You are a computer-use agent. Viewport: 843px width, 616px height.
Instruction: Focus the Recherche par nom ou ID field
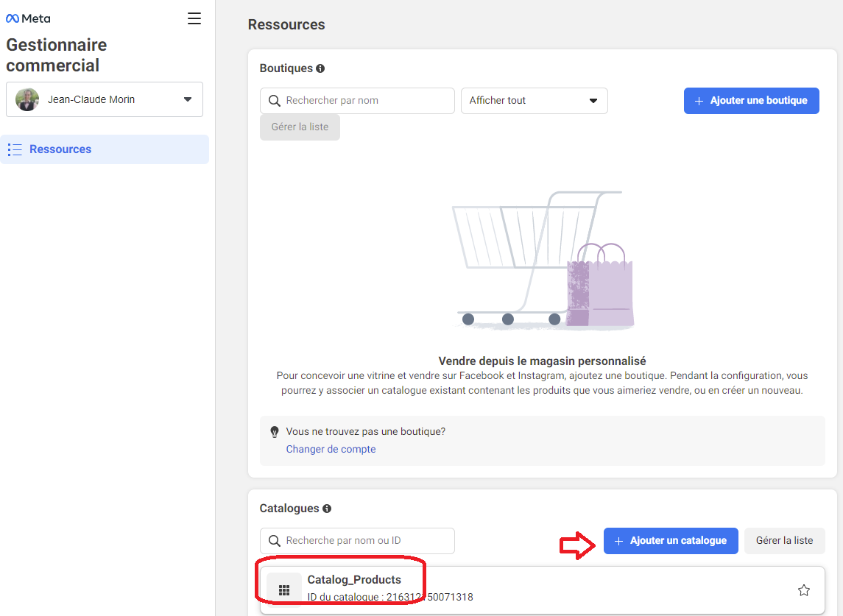pos(357,541)
